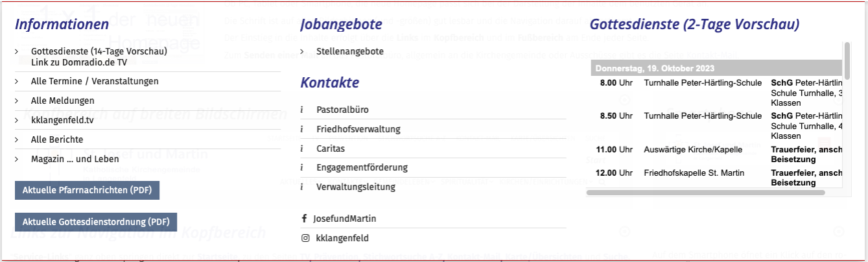
Task: Open Alle Termine / Veranstaltungen
Action: (95, 81)
